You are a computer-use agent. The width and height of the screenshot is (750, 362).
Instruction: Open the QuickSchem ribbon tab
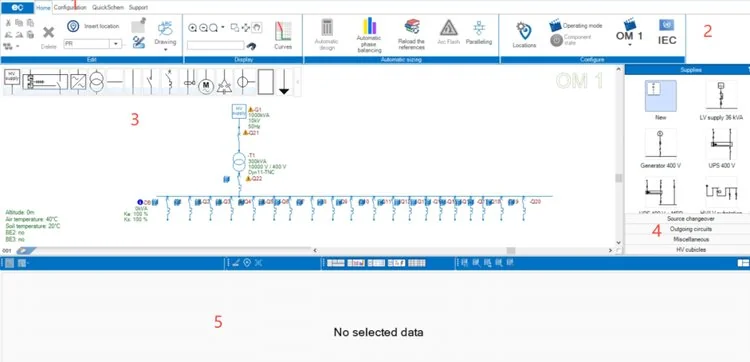108,8
